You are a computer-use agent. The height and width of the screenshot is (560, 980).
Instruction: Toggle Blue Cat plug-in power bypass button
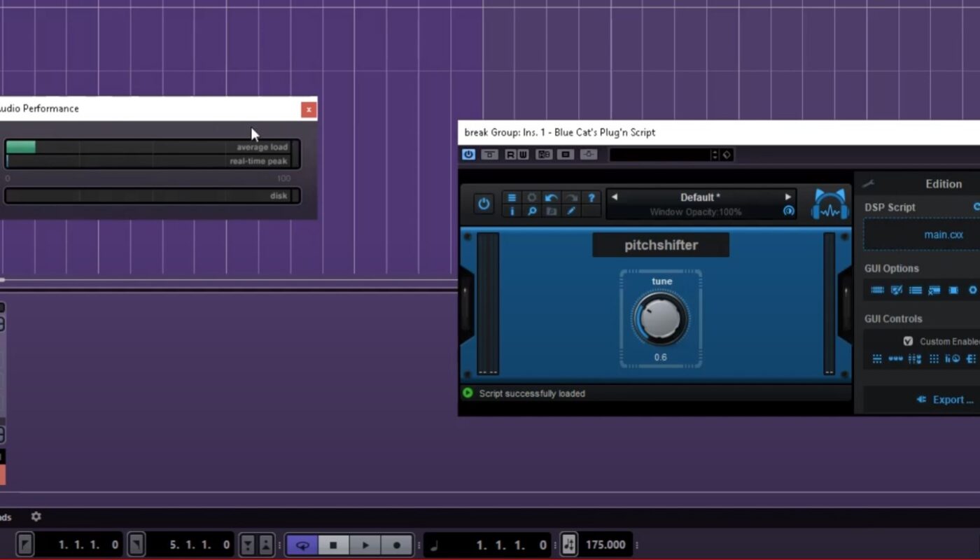pyautogui.click(x=484, y=204)
